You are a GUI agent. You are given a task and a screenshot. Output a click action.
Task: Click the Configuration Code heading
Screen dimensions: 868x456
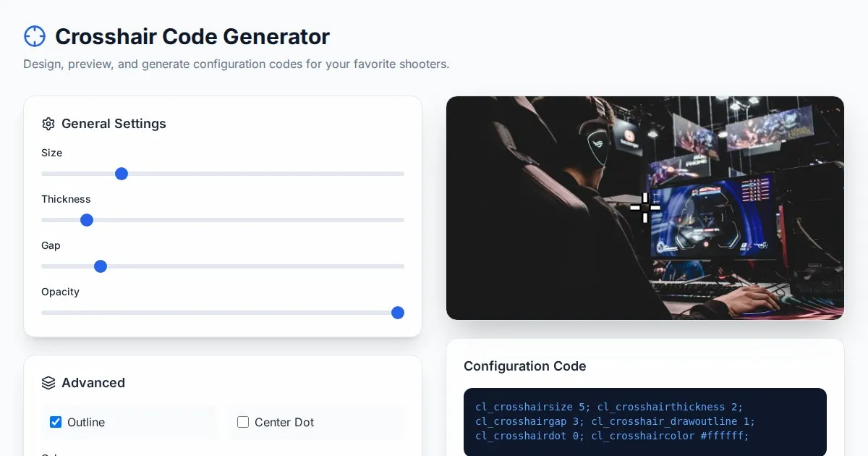pyautogui.click(x=524, y=366)
